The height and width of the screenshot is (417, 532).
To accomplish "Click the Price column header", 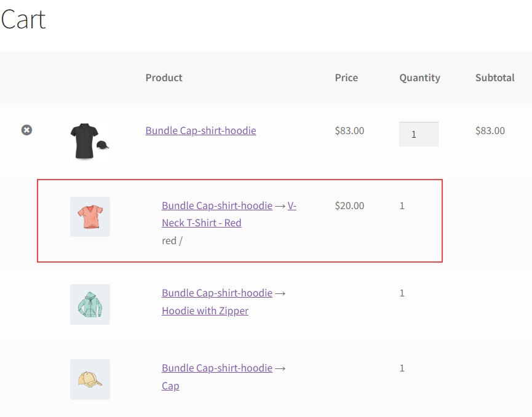I will (x=346, y=77).
